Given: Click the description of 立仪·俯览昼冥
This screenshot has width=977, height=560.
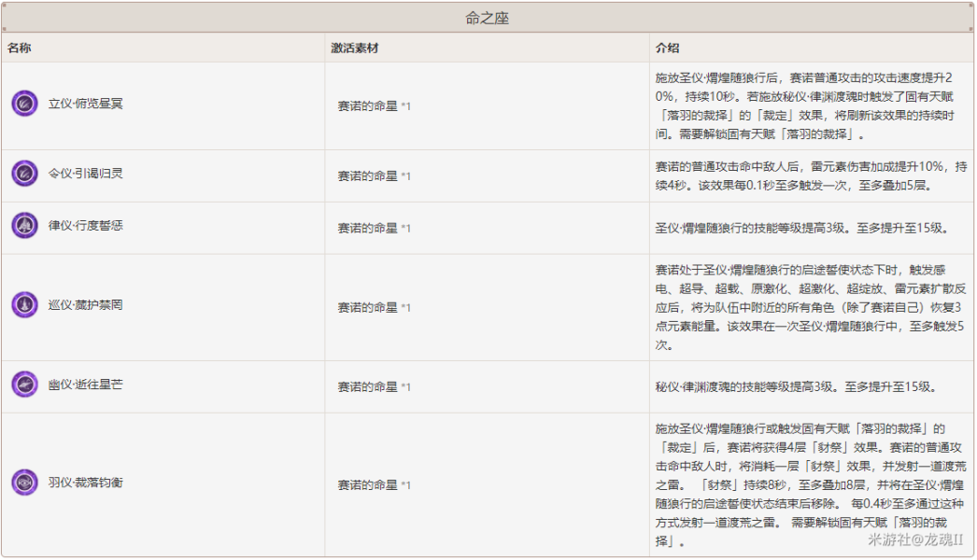Looking at the screenshot, I should point(804,105).
